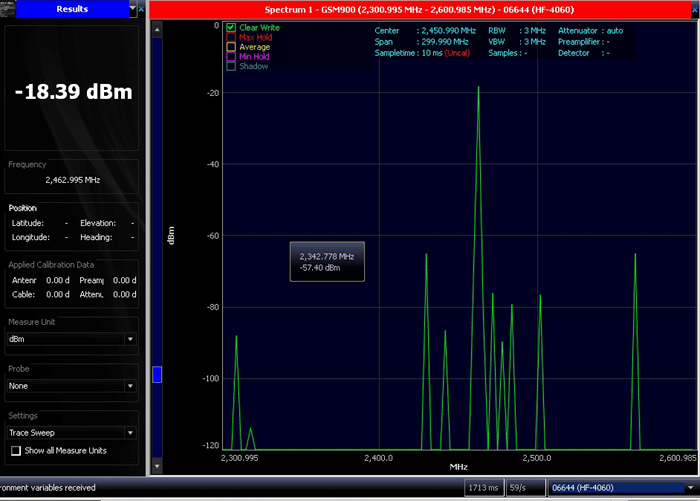Select the Results panel title tab

tap(72, 9)
